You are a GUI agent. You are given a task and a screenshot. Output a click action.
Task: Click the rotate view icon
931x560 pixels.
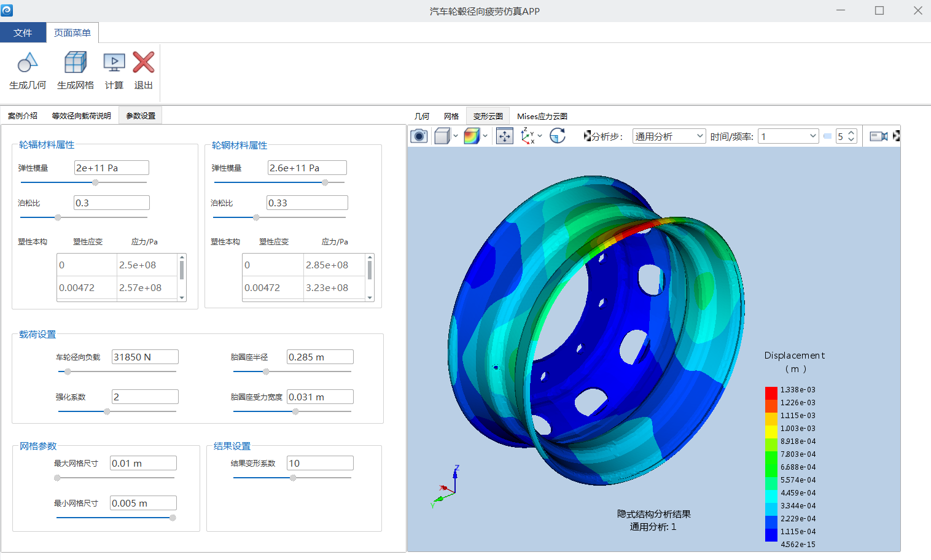(x=558, y=136)
